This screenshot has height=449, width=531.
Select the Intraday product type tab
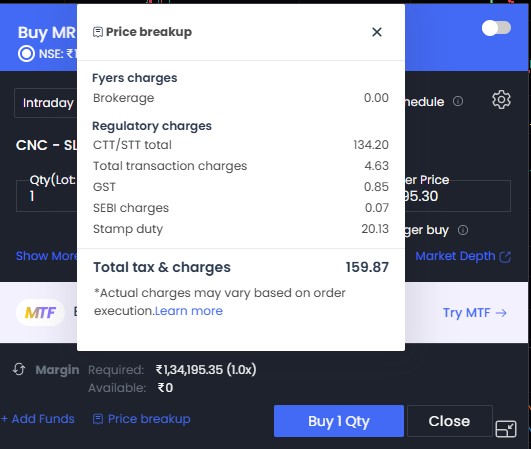point(46,103)
